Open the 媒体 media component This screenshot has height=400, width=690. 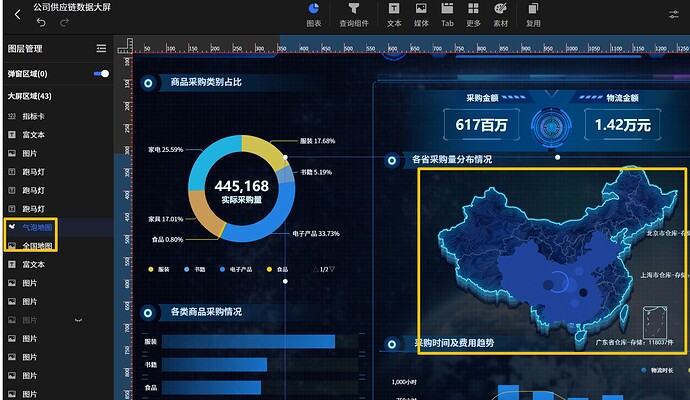click(421, 15)
